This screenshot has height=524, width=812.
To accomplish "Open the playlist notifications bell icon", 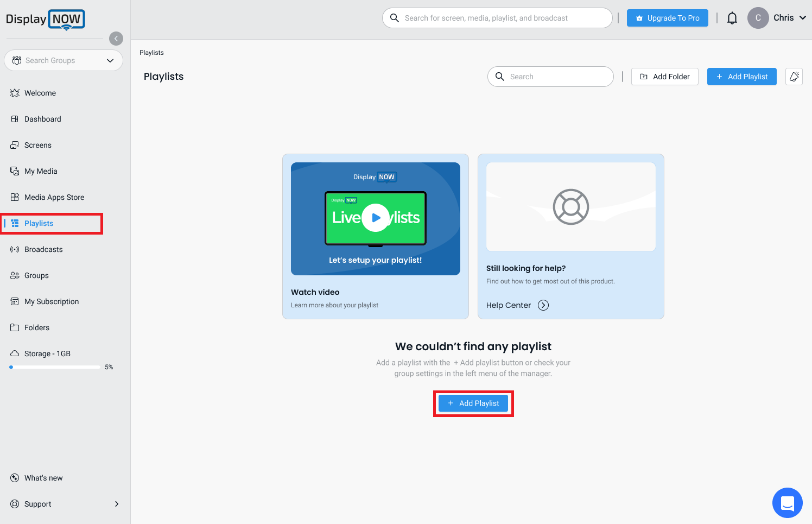I will 794,77.
